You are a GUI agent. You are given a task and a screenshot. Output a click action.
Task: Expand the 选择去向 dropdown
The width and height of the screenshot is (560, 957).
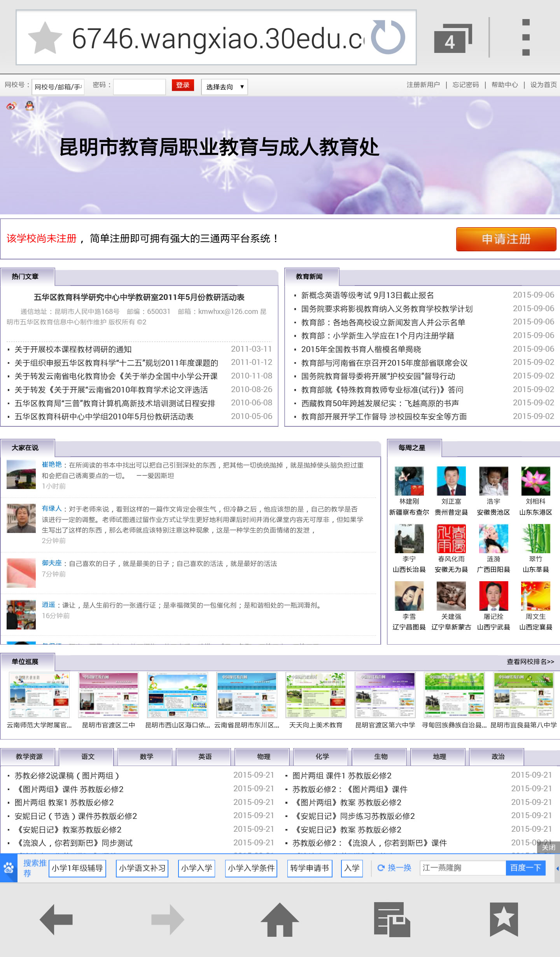pos(224,87)
